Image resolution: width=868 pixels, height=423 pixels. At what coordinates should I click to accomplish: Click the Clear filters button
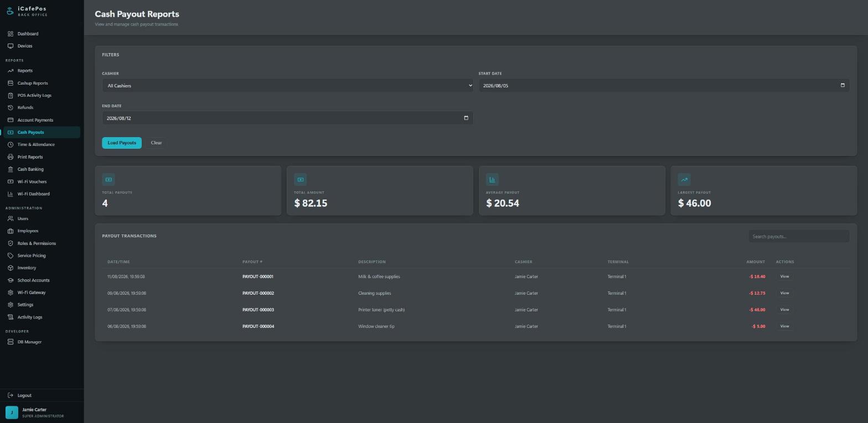click(156, 143)
